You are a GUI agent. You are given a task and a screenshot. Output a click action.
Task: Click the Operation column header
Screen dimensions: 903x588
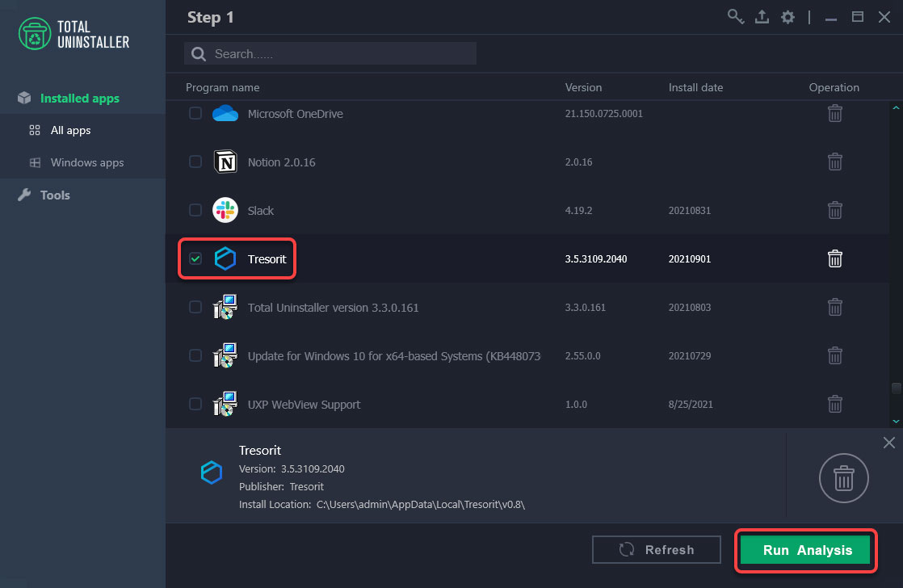pos(834,87)
